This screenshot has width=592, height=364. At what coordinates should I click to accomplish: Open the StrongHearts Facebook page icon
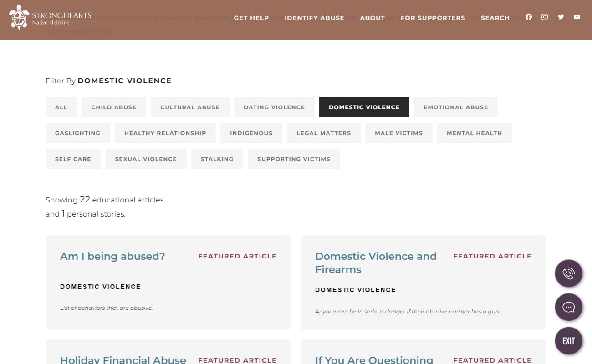[529, 17]
